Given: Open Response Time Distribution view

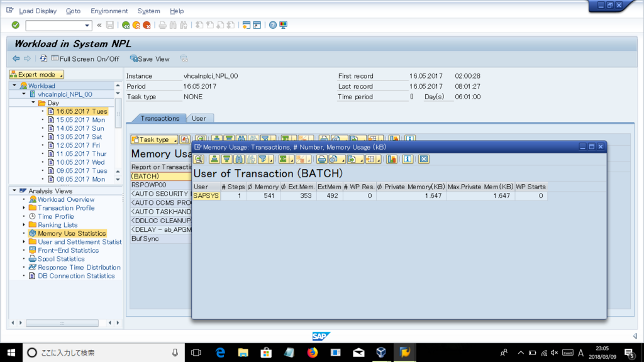Looking at the screenshot, I should [x=79, y=267].
